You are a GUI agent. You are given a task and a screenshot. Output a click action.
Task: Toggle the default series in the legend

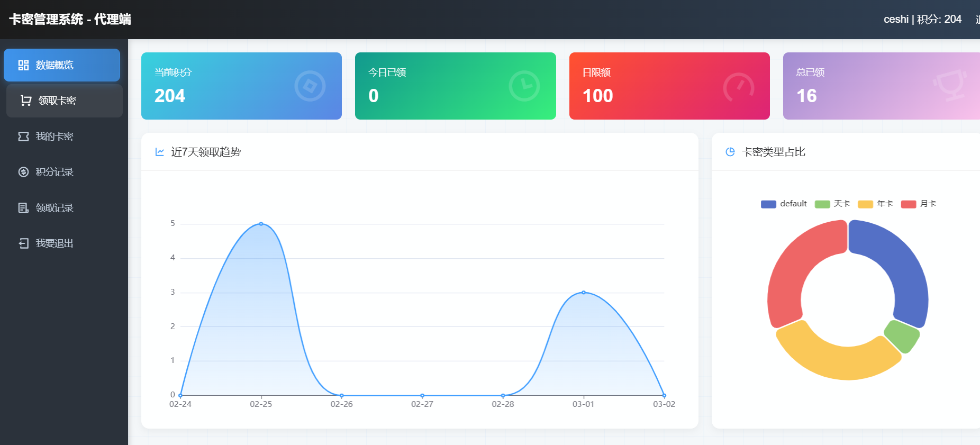click(784, 204)
